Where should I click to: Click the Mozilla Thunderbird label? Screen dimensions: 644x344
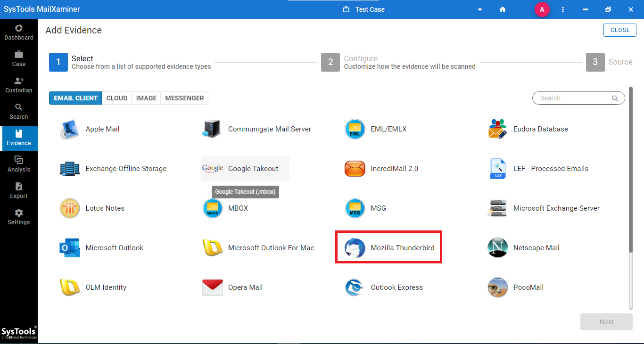[403, 248]
